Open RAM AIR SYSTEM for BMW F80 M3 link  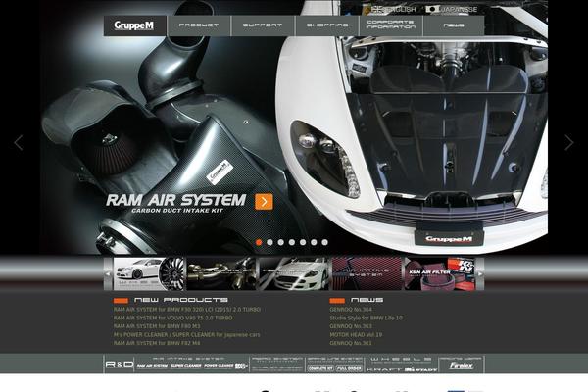coord(157,326)
